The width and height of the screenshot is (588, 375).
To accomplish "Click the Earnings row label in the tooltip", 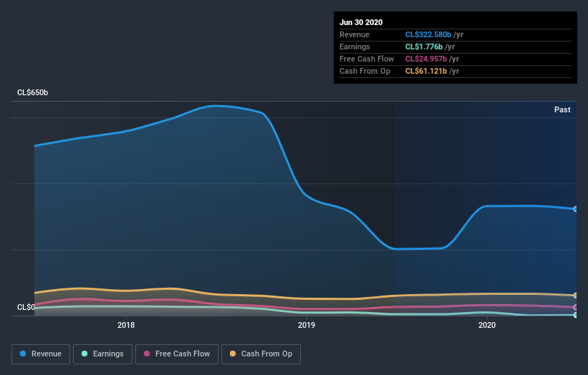I will click(355, 47).
